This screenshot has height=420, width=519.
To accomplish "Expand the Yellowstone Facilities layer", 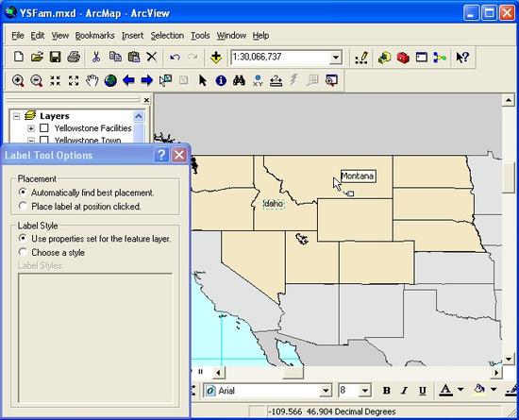I will (x=31, y=128).
